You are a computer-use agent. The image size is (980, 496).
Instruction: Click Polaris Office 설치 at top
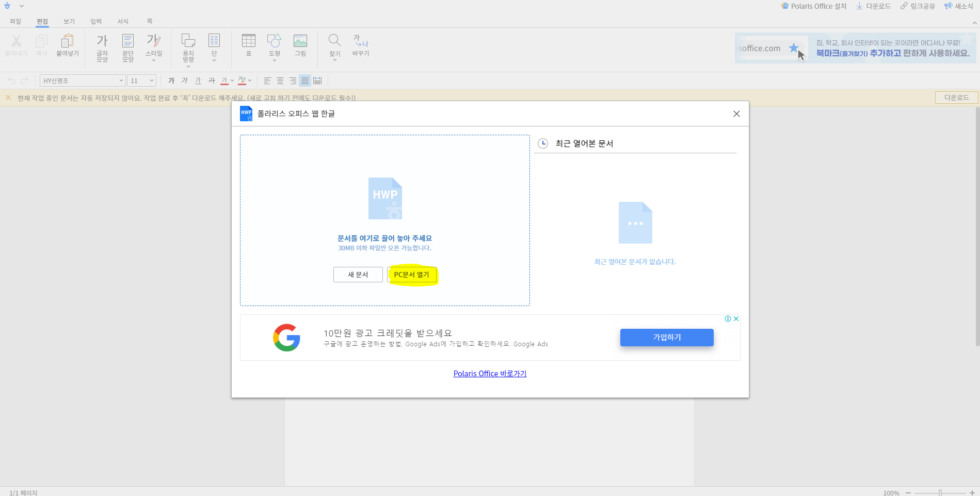pyautogui.click(x=814, y=6)
